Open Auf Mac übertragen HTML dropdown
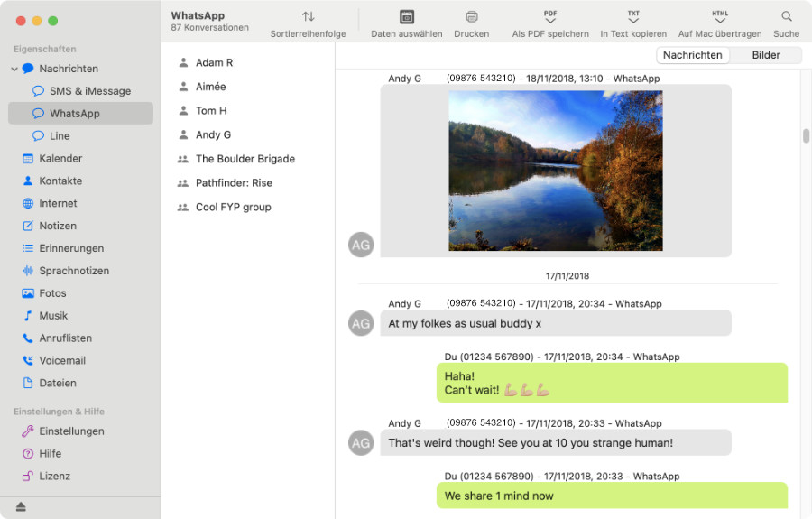This screenshot has width=812, height=519. [x=720, y=17]
